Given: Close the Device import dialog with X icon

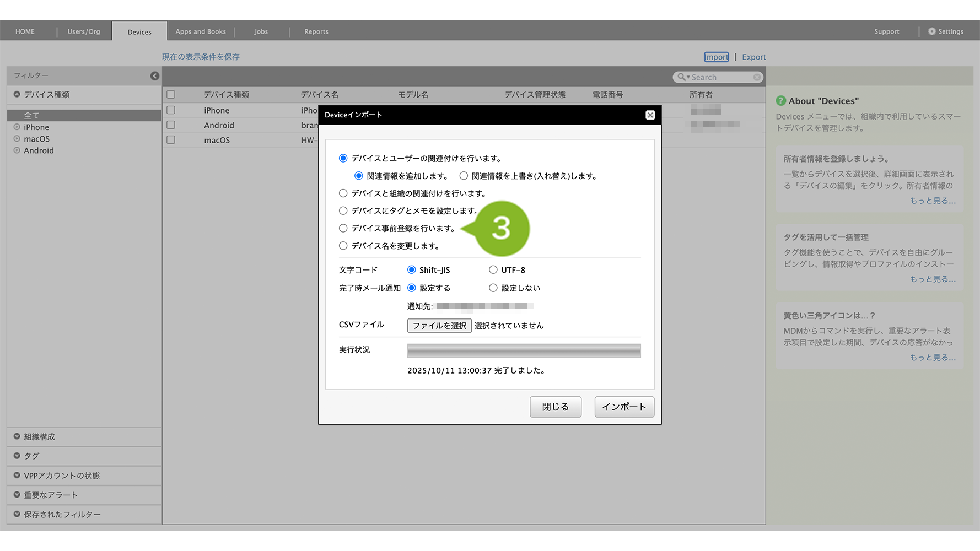Looking at the screenshot, I should click(x=650, y=115).
